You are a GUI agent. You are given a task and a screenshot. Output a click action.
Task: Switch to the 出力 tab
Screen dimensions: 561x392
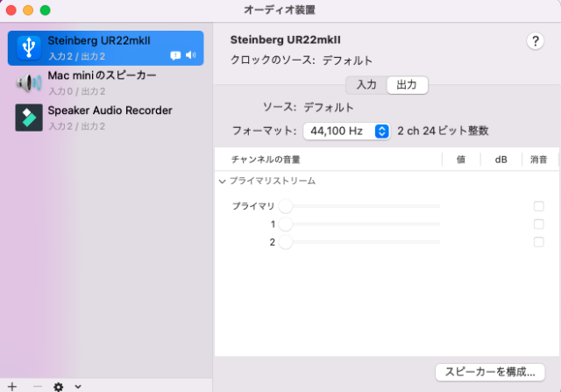point(407,85)
